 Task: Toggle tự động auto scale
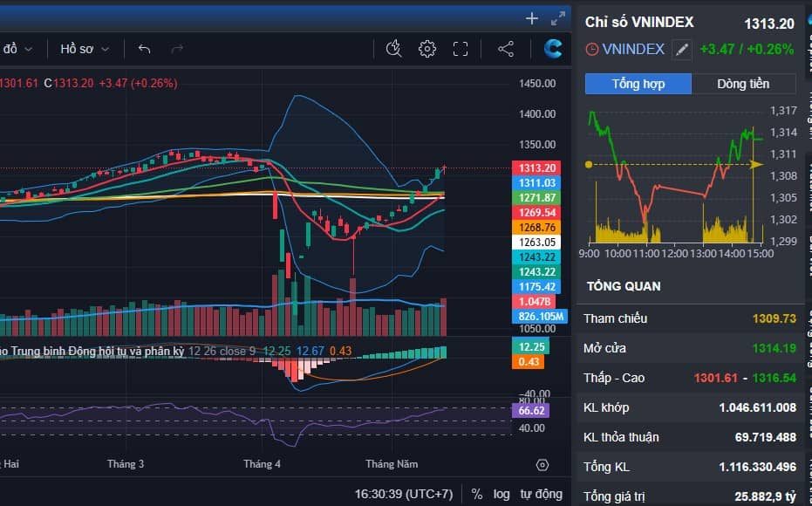[x=541, y=494]
